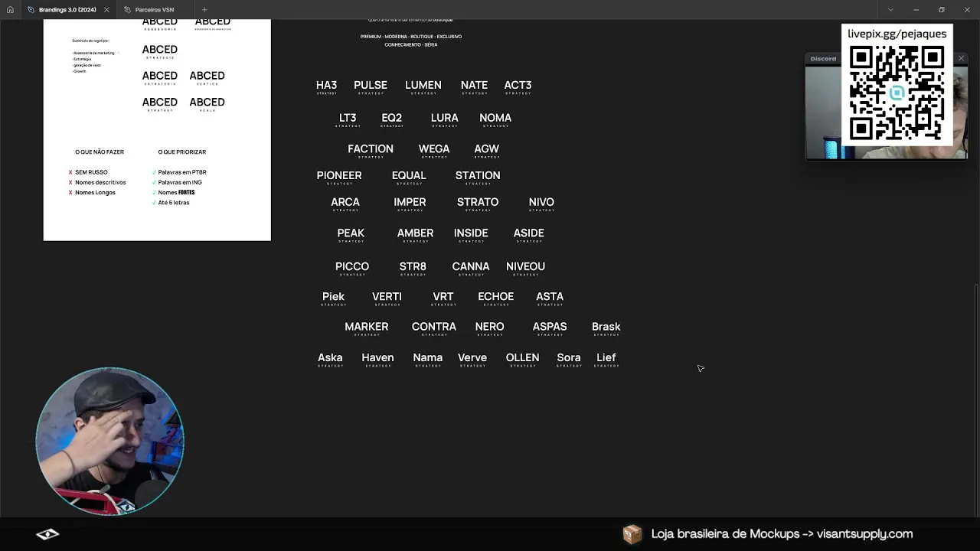Select the Lief name text
This screenshot has width=980, height=551.
pos(606,357)
